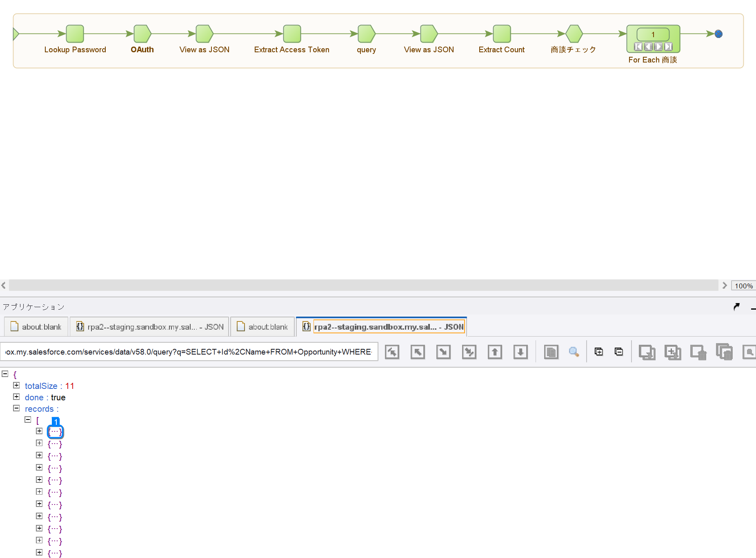This screenshot has width=756, height=558.
Task: Click the collapse all nodes icon
Action: pyautogui.click(x=619, y=352)
